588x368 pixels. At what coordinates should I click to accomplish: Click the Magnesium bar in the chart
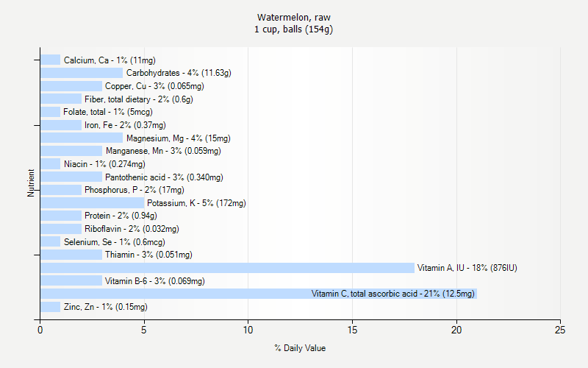[82, 138]
